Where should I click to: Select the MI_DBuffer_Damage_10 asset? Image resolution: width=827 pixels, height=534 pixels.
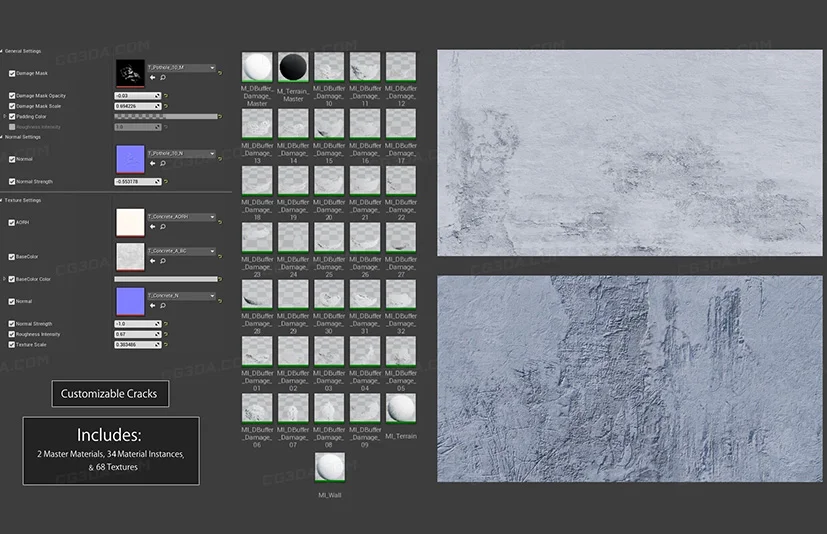point(329,67)
